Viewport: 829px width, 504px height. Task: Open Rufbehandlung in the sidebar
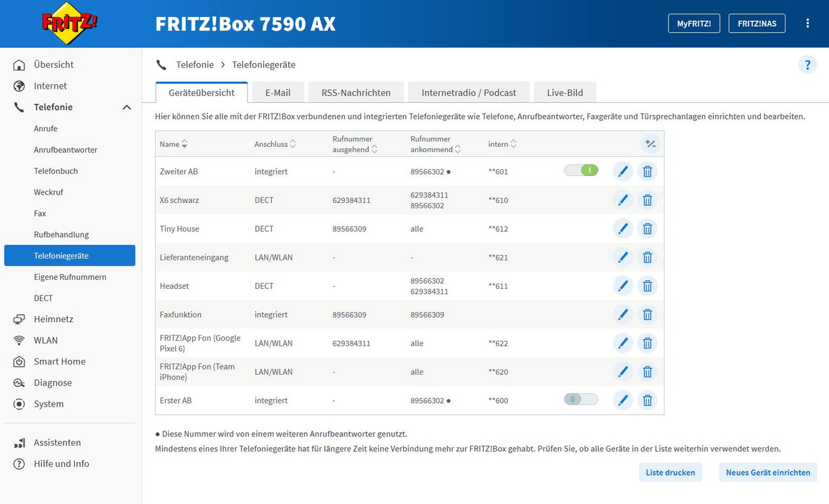[x=62, y=235]
